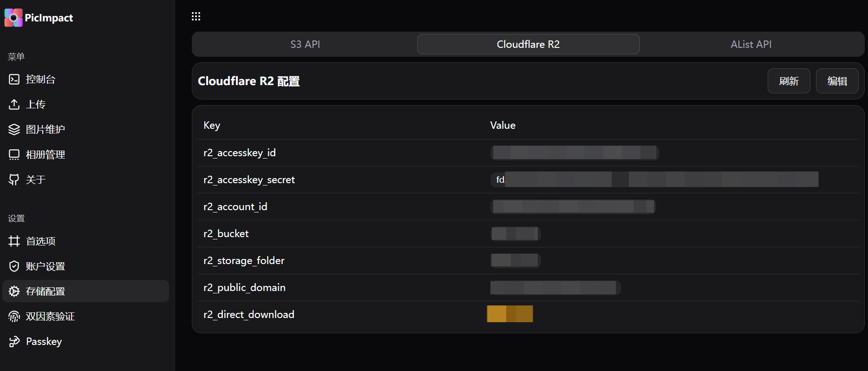Click the PicImpact logo icon
Viewport: 868px width, 371px height.
[13, 18]
